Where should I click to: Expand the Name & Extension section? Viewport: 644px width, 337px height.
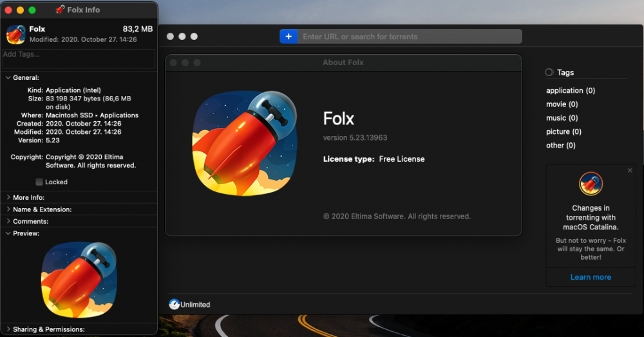click(8, 209)
